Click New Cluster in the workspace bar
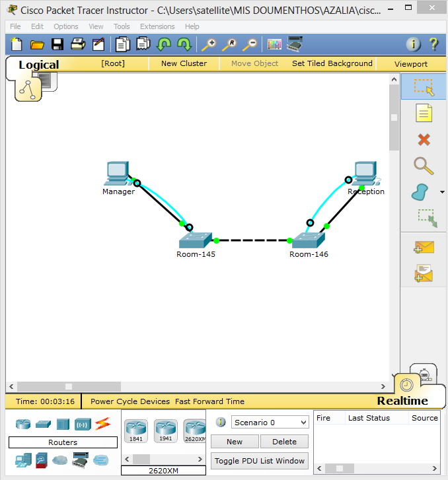 (x=184, y=63)
